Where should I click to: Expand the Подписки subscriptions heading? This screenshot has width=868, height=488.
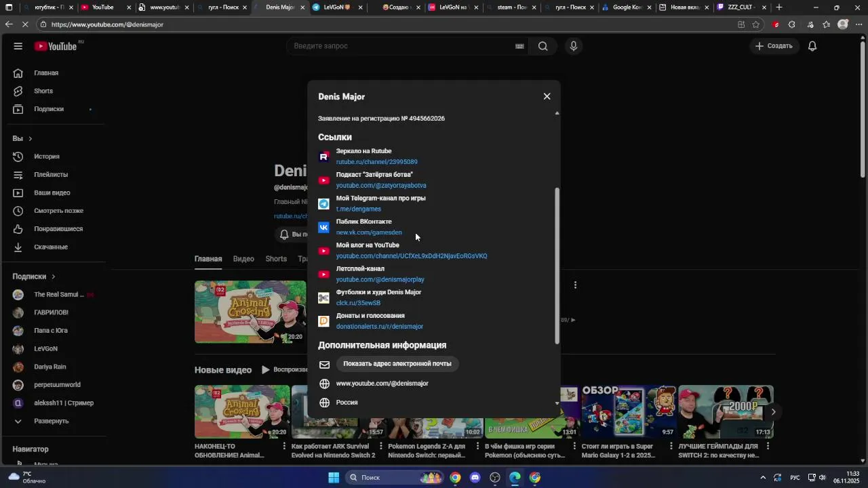point(34,277)
